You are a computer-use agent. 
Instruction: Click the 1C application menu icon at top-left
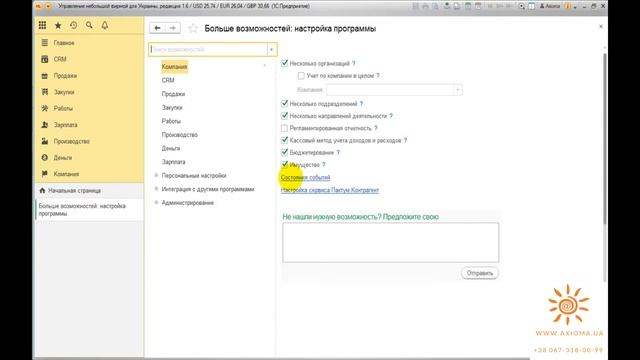pos(38,6)
